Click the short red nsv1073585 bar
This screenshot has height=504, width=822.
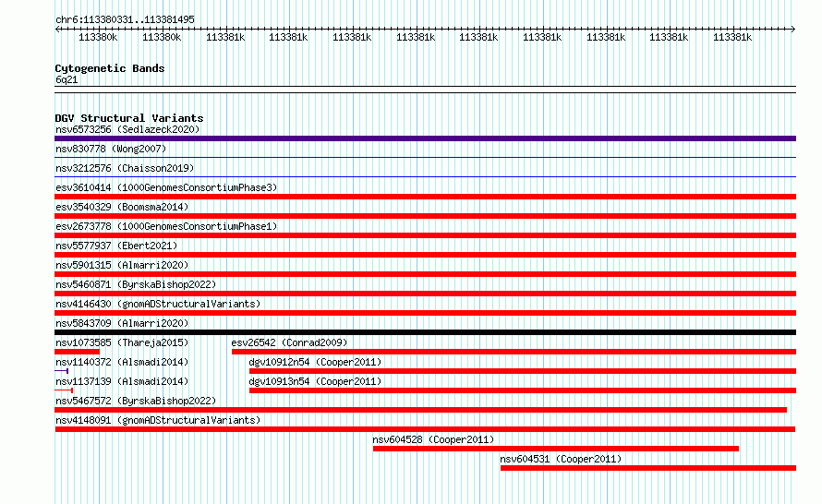click(77, 352)
